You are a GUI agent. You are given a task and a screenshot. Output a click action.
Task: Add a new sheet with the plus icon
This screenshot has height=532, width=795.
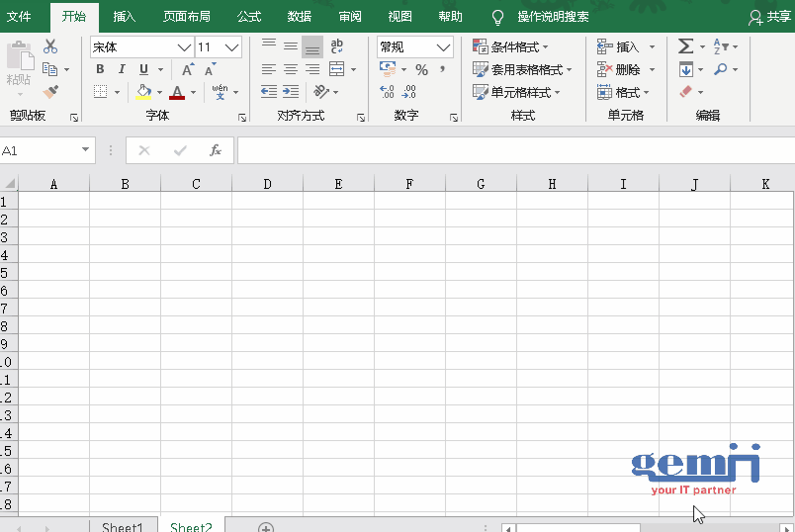(x=266, y=528)
